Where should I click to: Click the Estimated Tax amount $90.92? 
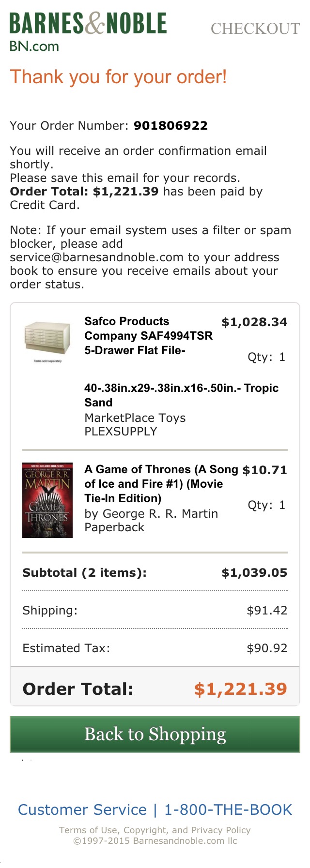(x=267, y=648)
